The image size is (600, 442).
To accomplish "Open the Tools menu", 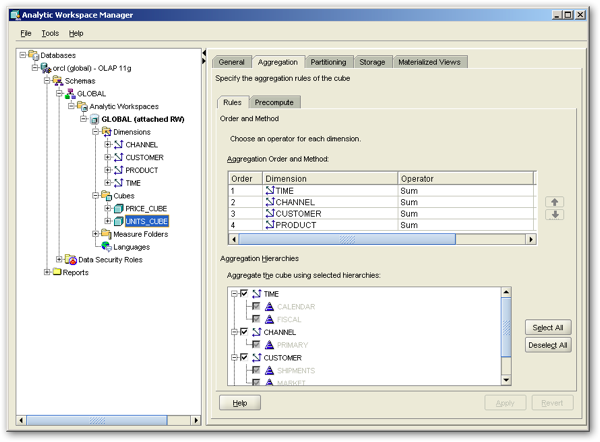I will (x=50, y=33).
